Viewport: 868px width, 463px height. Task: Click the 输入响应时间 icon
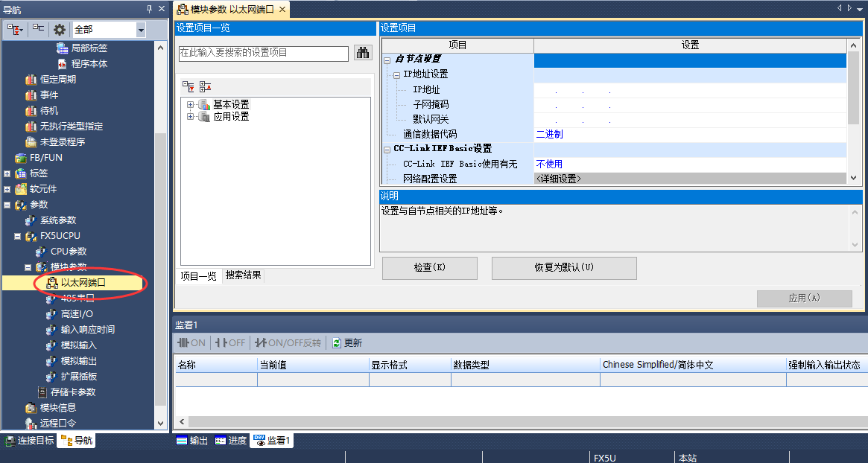[51, 329]
